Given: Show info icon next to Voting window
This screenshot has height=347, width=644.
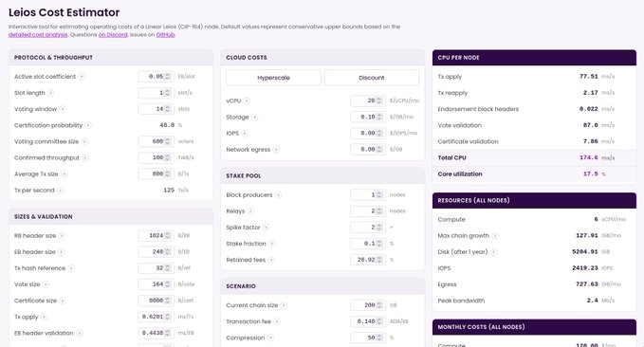Looking at the screenshot, I should [63, 109].
